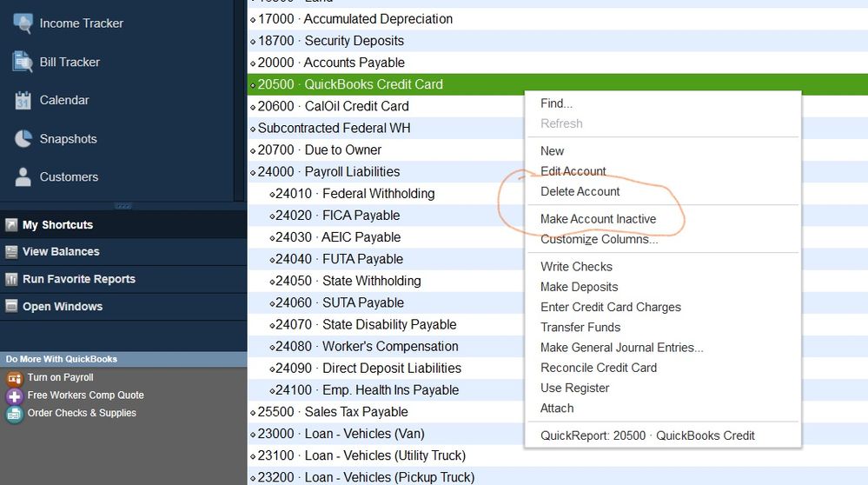Open the Income Tracker icon
868x485 pixels.
(x=23, y=23)
